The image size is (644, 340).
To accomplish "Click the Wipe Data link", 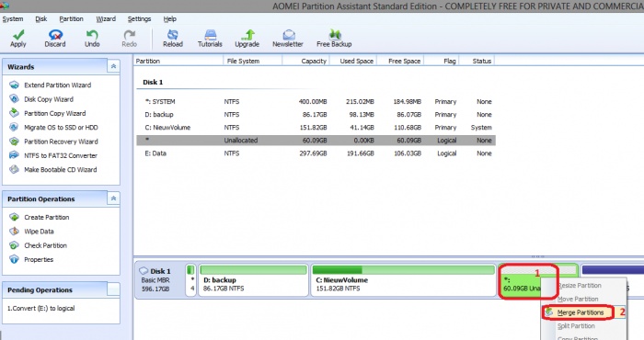I will click(x=39, y=232).
